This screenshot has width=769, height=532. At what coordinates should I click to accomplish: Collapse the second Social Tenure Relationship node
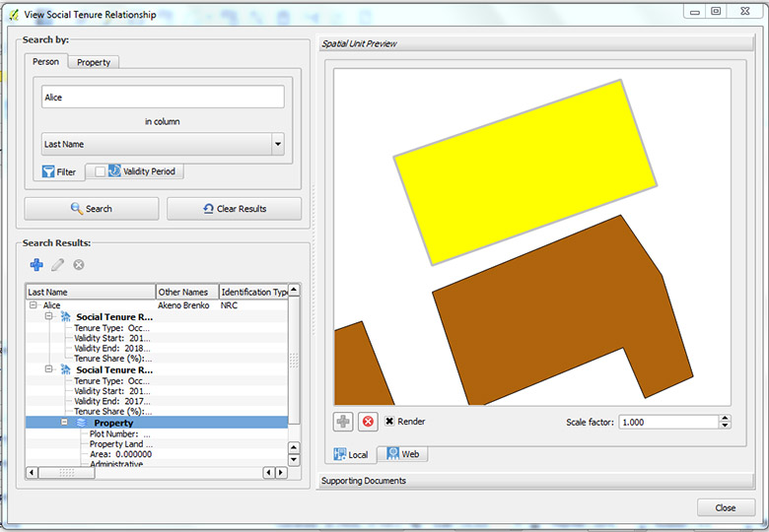47,370
